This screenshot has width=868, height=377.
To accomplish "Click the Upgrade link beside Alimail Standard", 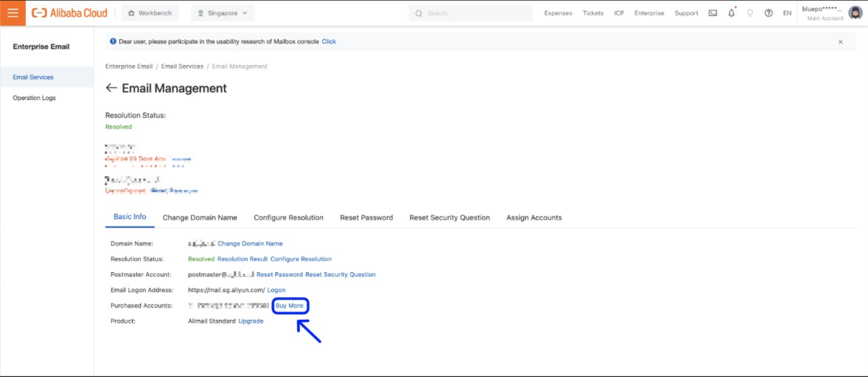I will tap(251, 321).
